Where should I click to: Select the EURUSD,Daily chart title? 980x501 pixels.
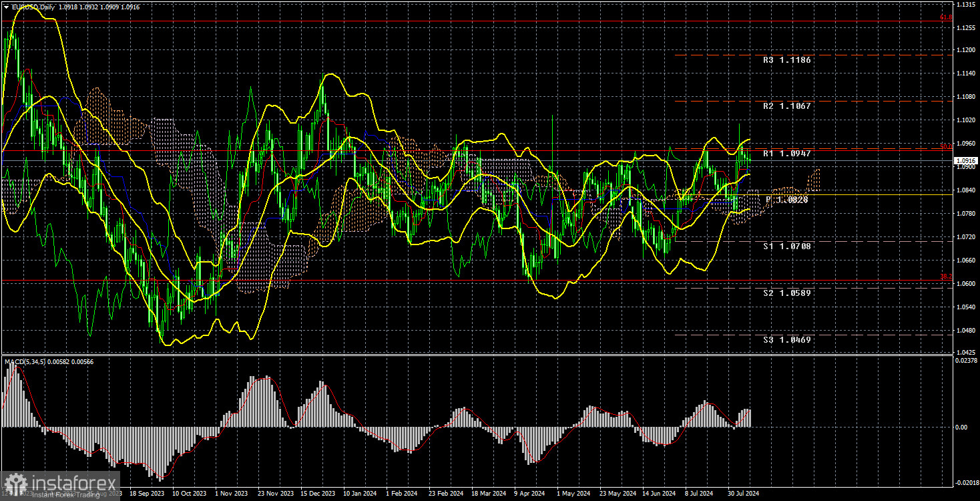tap(35, 7)
